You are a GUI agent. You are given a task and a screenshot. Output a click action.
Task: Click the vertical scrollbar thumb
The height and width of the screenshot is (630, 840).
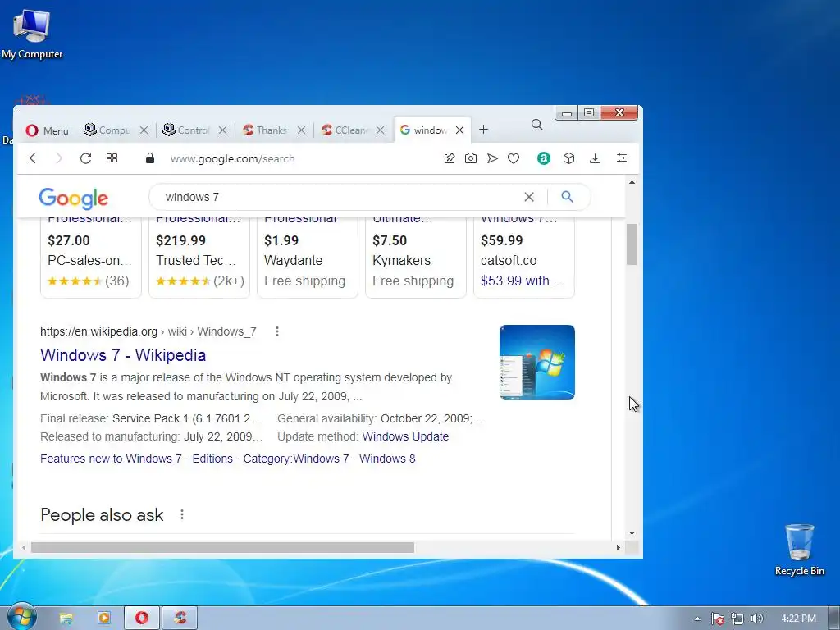pos(632,244)
